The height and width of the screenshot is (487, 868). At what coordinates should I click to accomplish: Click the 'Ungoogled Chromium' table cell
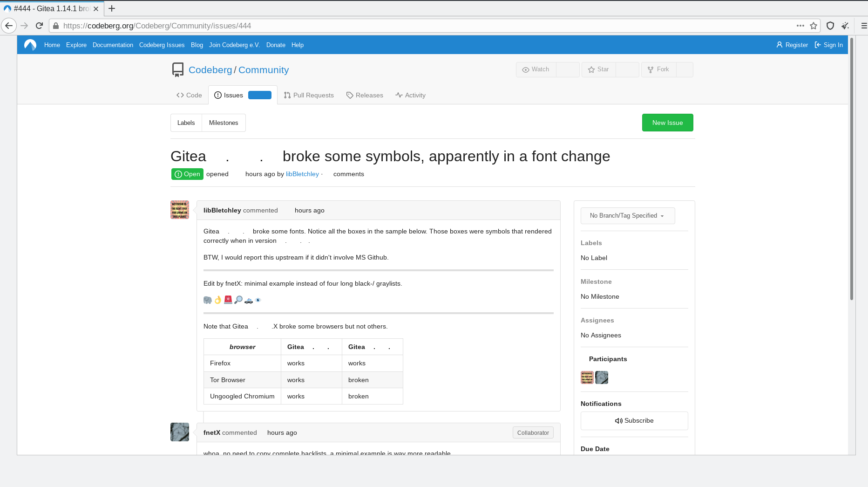[242, 396]
